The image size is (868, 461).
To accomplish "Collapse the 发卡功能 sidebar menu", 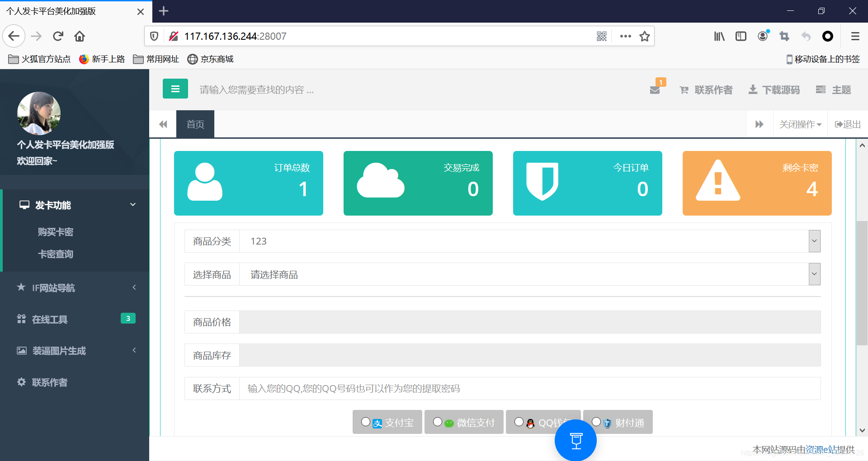I will click(x=76, y=205).
